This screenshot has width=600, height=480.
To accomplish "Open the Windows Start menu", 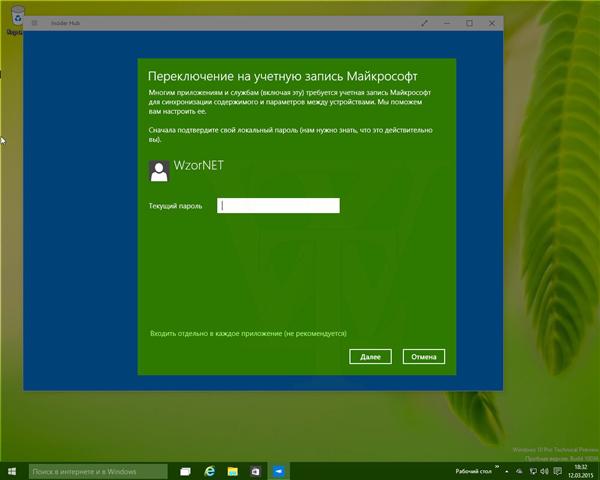I will pyautogui.click(x=12, y=470).
